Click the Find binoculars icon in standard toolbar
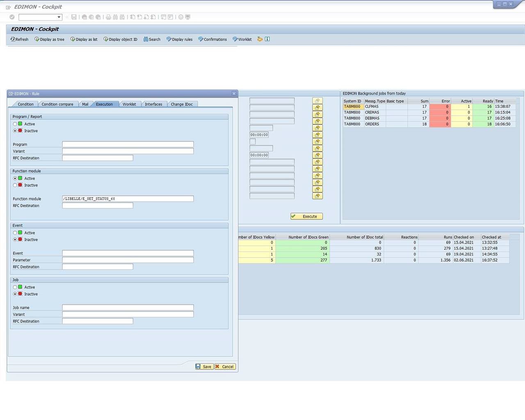525x420 pixels. point(115,17)
